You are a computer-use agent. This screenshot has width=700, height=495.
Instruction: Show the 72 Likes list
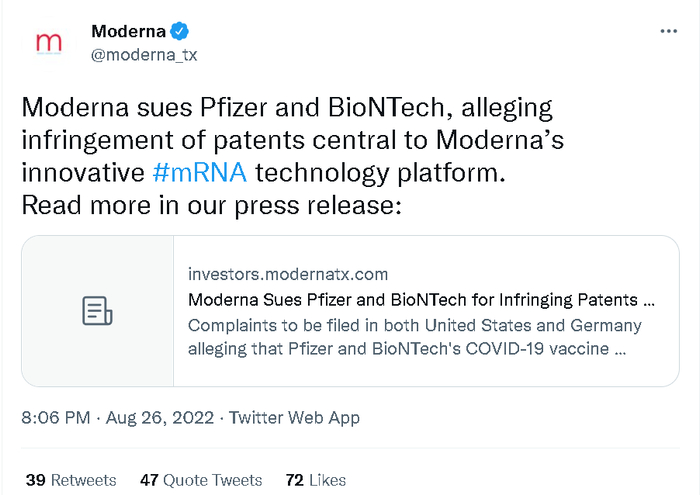pos(316,480)
